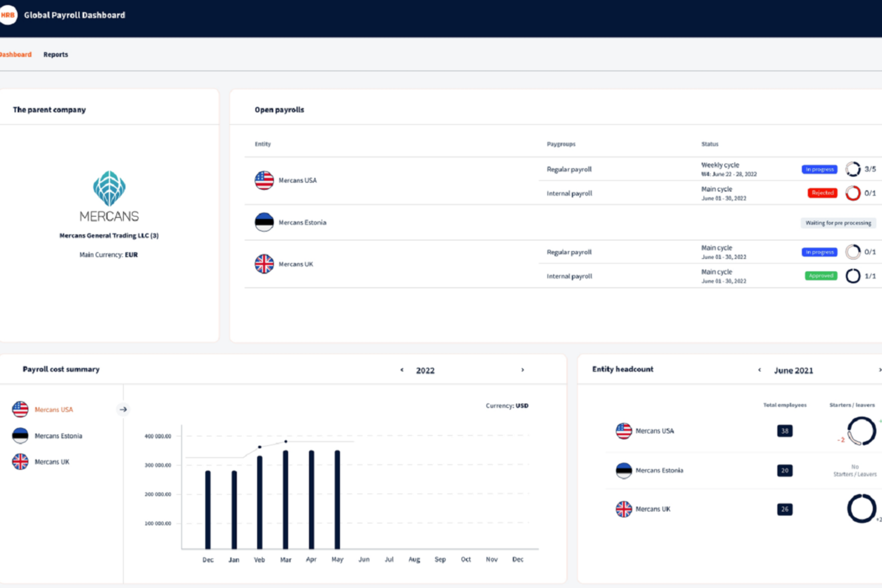Click Mercans UK flag in Open payrolls
Screen dimensions: 882x588
click(264, 264)
